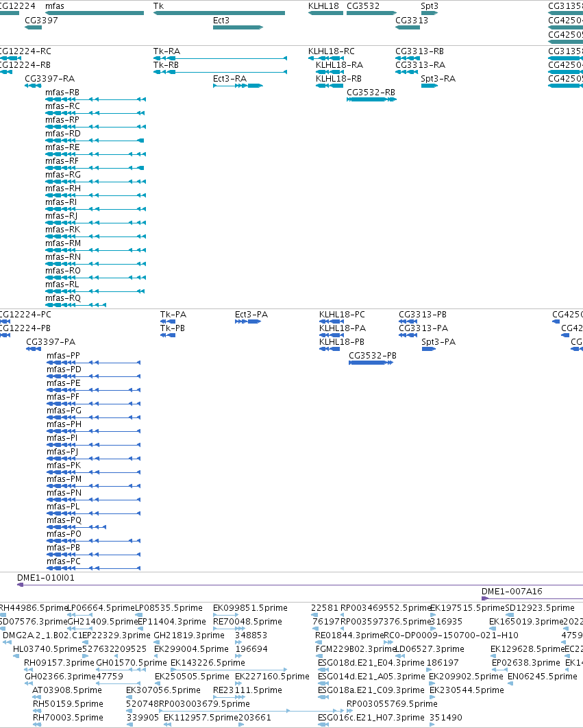
Task: Click the mfas gene bar
Action: click(95, 13)
